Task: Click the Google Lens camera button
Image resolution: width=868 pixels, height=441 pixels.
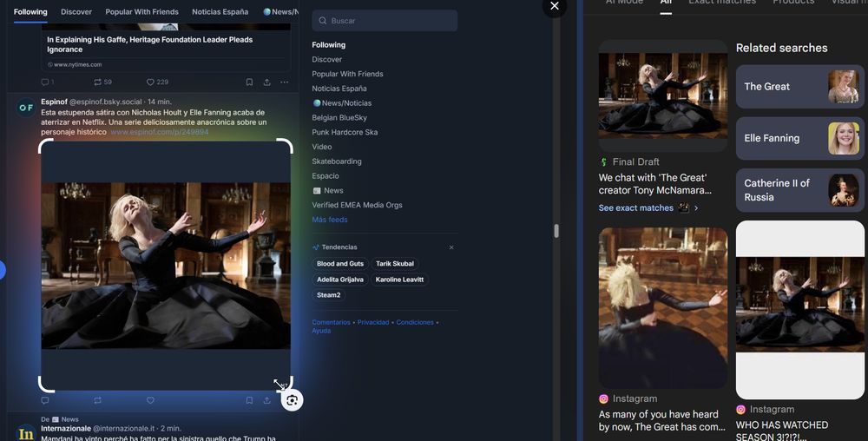Action: pos(292,400)
